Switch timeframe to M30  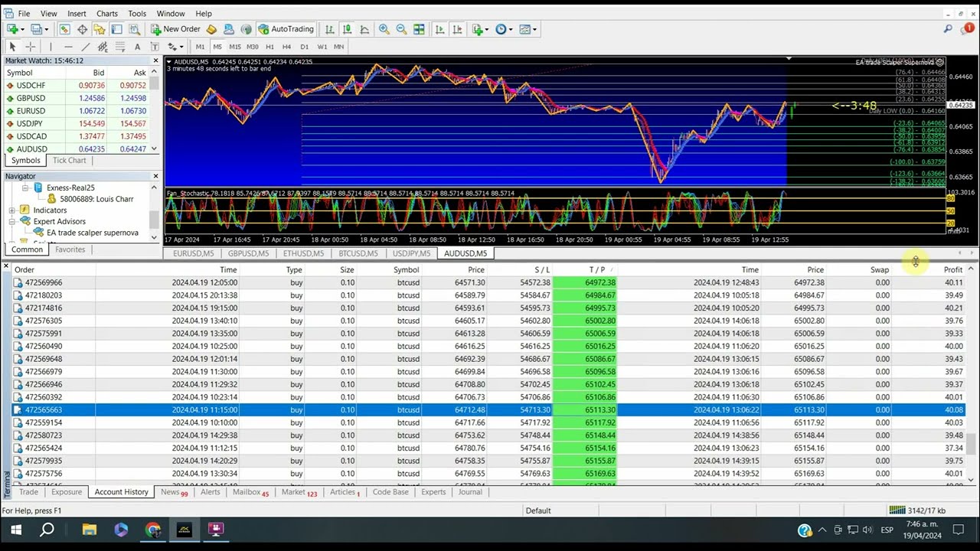tap(253, 47)
